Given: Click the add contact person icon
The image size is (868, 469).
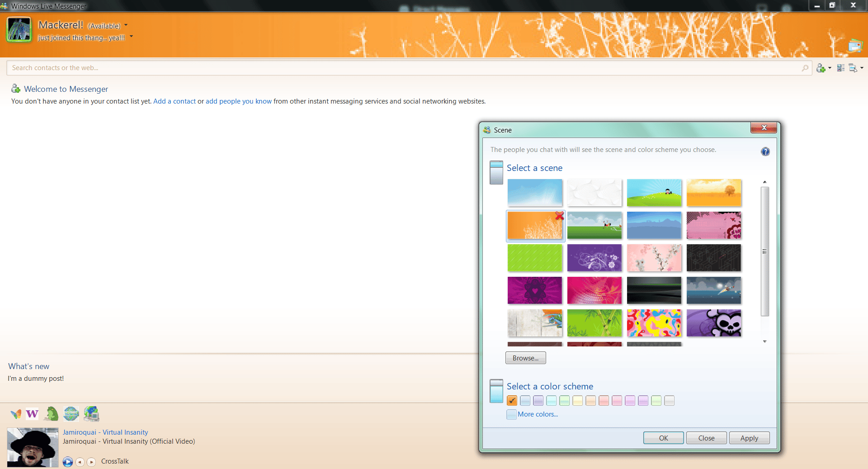Looking at the screenshot, I should coord(821,68).
